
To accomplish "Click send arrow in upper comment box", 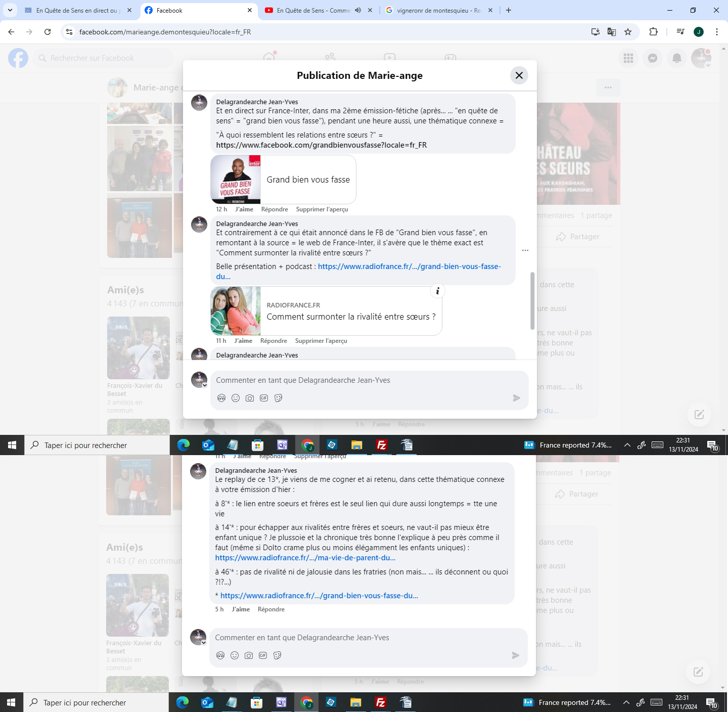I will (516, 398).
